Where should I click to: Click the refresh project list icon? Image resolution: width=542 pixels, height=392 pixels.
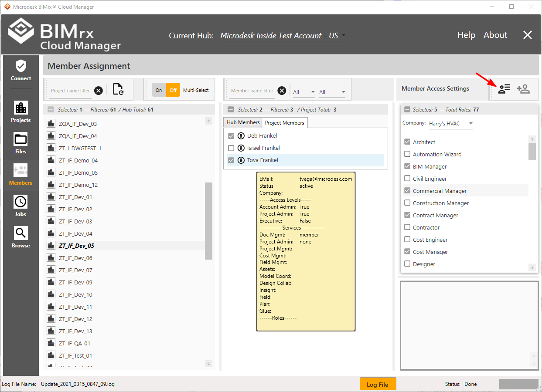click(x=118, y=89)
